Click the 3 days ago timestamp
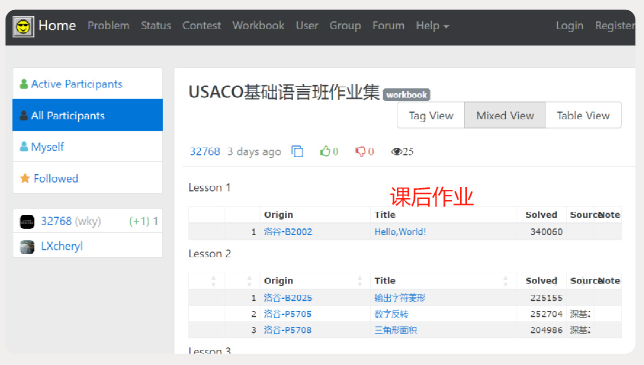Image resolution: width=644 pixels, height=365 pixels. point(254,152)
